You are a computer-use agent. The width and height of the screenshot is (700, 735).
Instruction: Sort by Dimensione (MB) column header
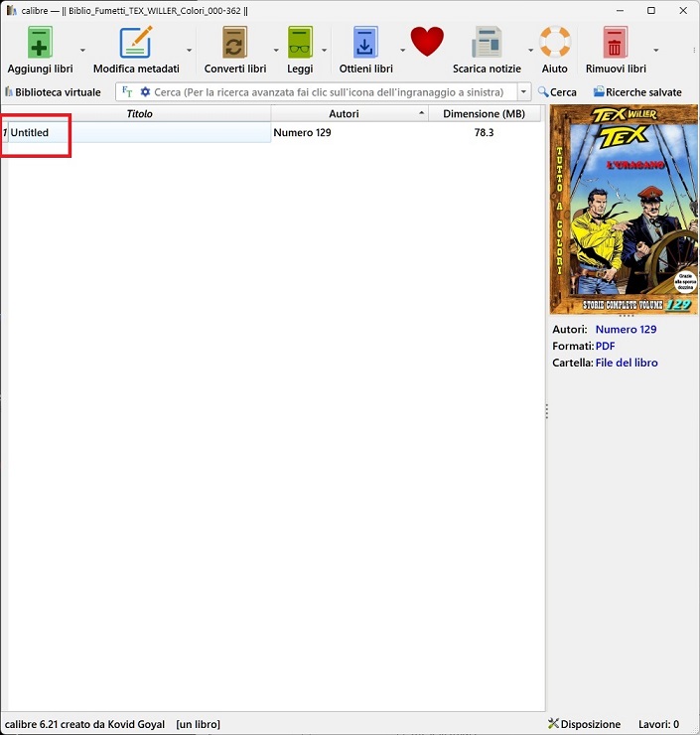pyautogui.click(x=484, y=113)
